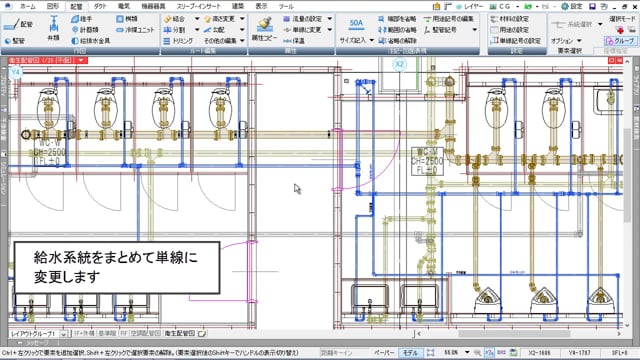Click the 勾配 slope tool

pos(215,30)
